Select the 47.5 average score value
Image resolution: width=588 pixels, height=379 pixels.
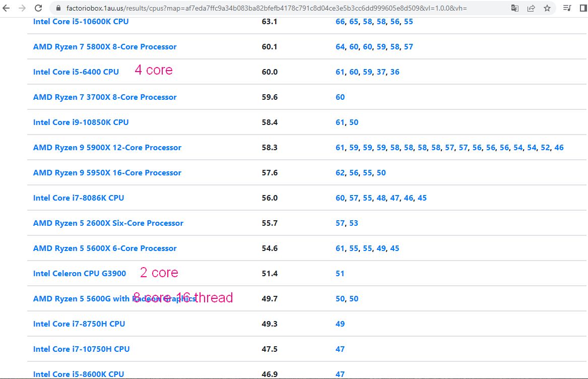pyautogui.click(x=270, y=349)
